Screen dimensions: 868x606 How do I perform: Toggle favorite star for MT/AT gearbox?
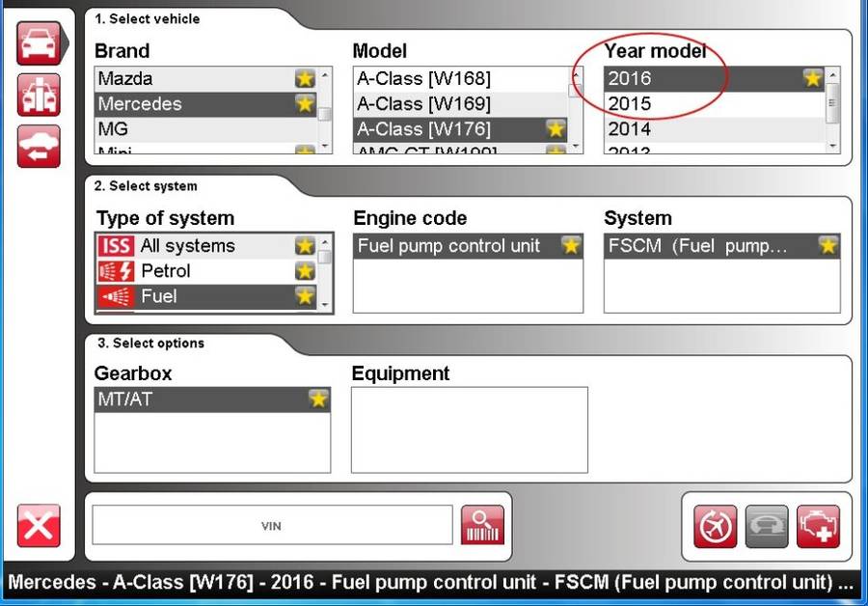click(318, 399)
